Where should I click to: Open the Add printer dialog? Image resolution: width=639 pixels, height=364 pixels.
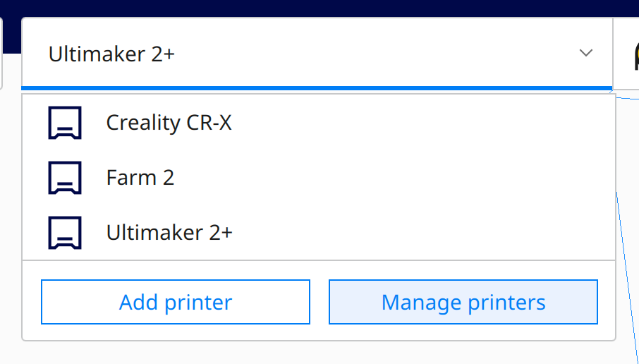176,302
